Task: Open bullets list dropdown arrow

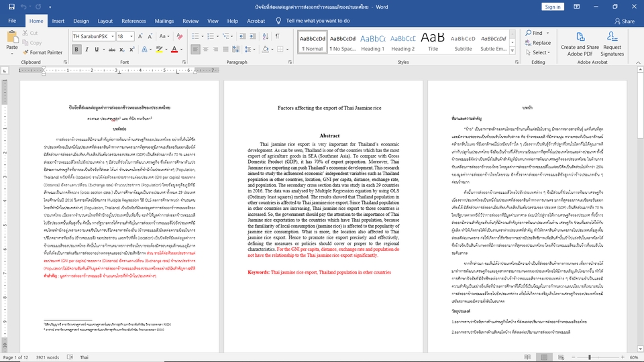Action: tap(202, 36)
